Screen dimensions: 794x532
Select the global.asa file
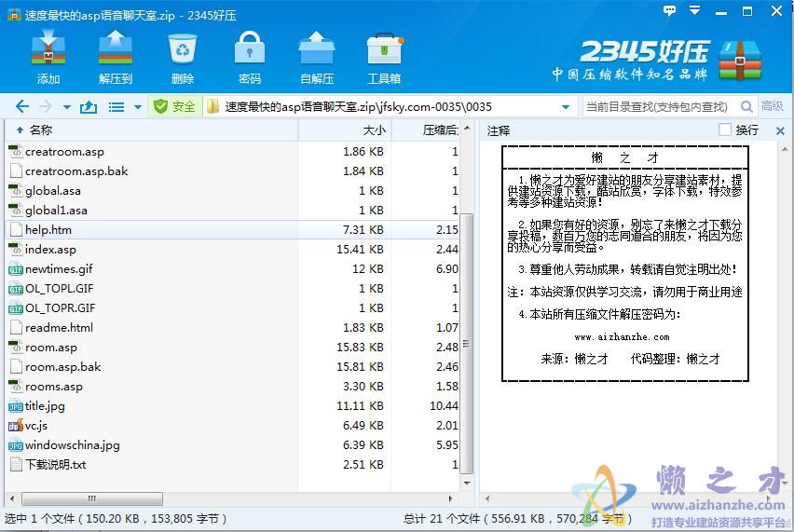tap(53, 191)
